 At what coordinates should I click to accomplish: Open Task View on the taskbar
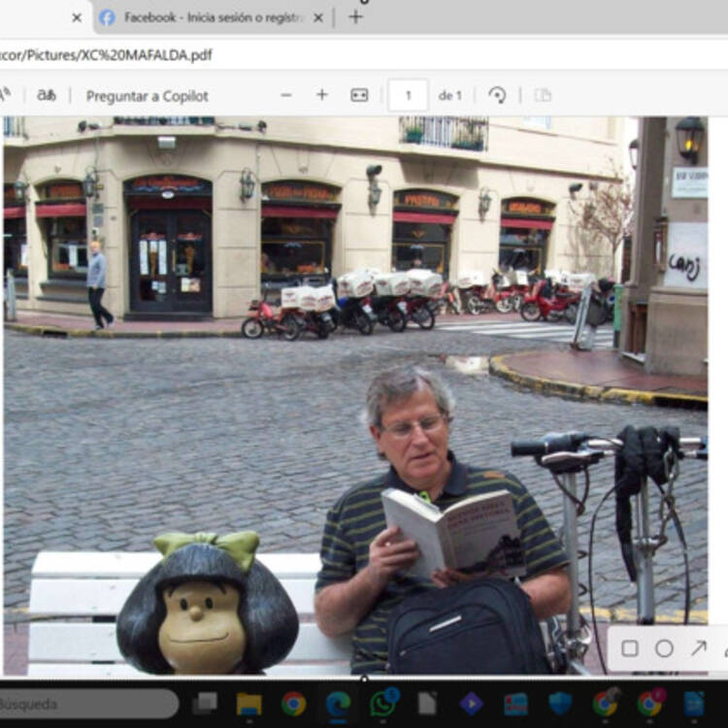pos(205,704)
